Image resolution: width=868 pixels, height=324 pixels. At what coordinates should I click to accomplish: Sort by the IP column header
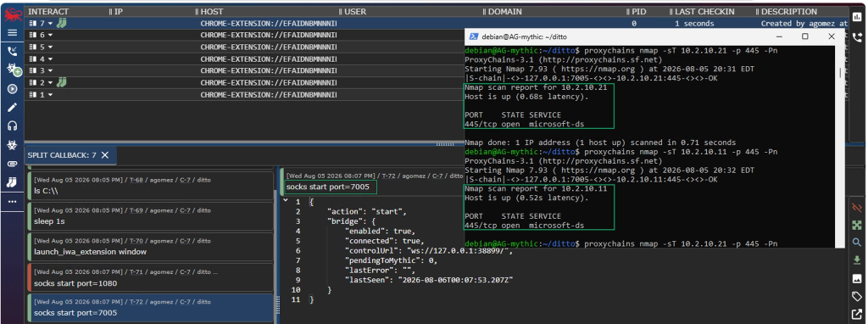[119, 11]
